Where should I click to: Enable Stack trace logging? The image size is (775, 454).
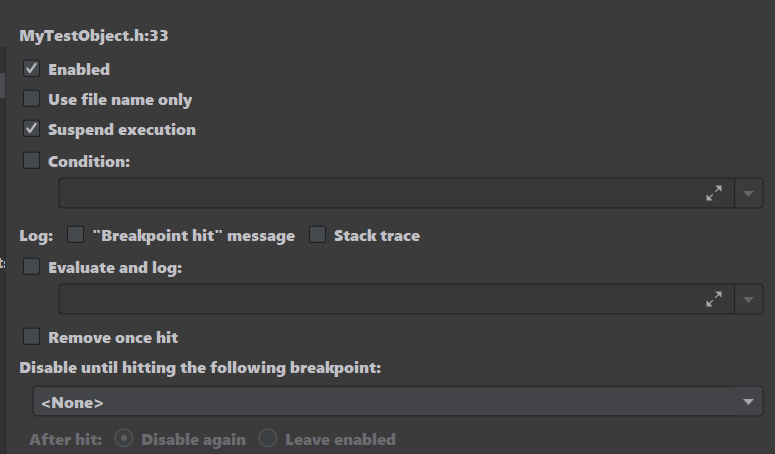[317, 234]
